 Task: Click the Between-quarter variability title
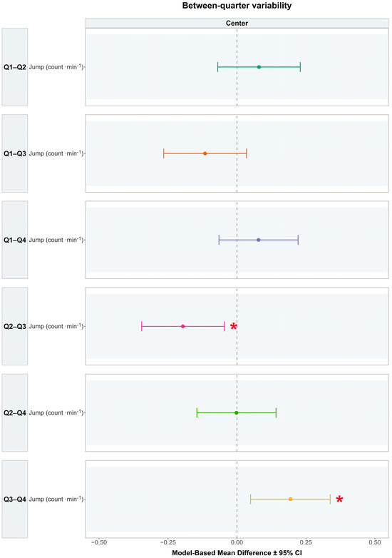(x=237, y=6)
